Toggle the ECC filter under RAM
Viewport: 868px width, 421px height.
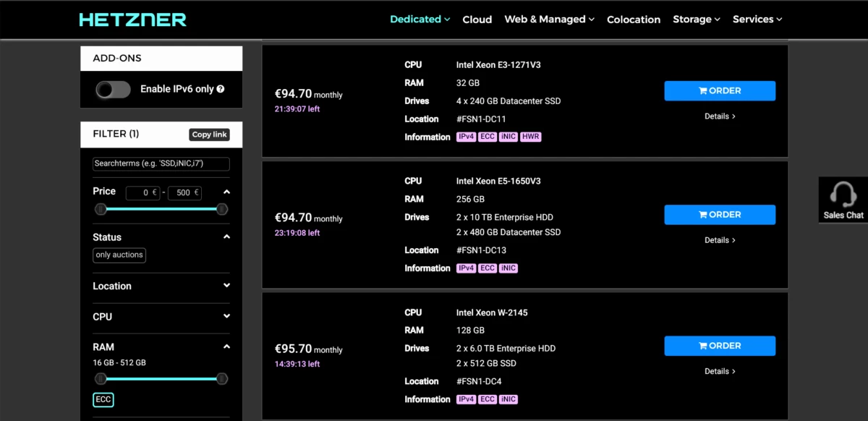[103, 399]
